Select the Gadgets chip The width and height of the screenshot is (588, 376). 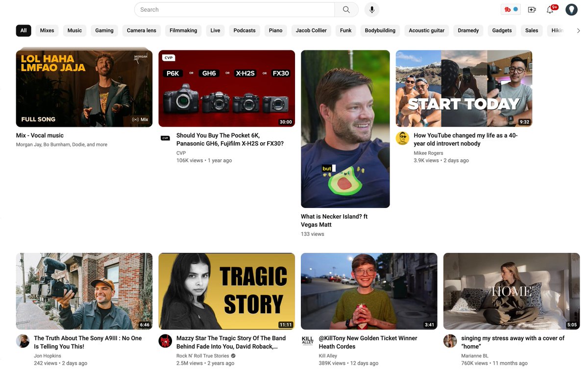tap(502, 30)
